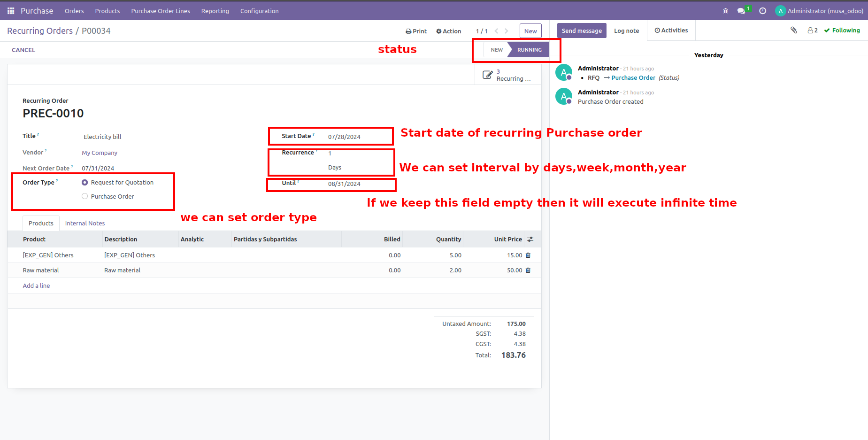The image size is (868, 440).
Task: Follow the Purchase Order link in chatter
Action: [x=633, y=77]
